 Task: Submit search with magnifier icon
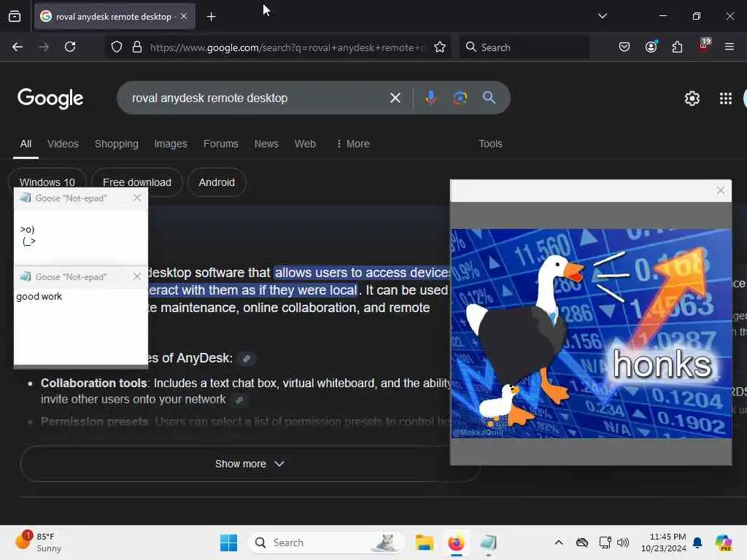[x=489, y=98]
